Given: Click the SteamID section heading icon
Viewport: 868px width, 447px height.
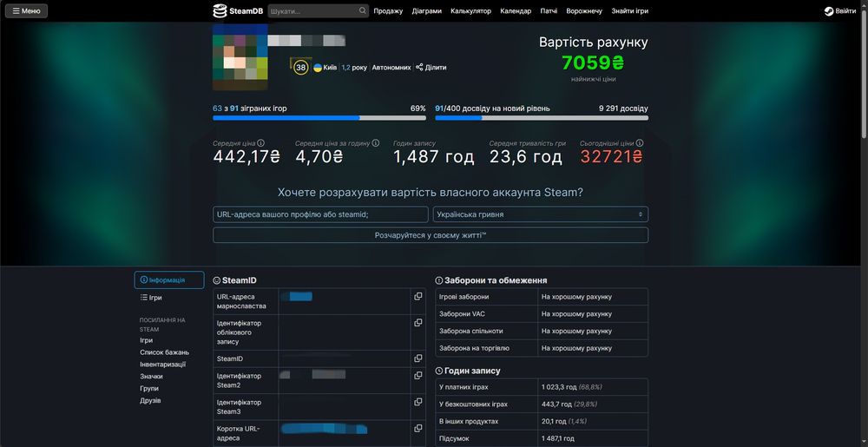Looking at the screenshot, I should click(217, 281).
